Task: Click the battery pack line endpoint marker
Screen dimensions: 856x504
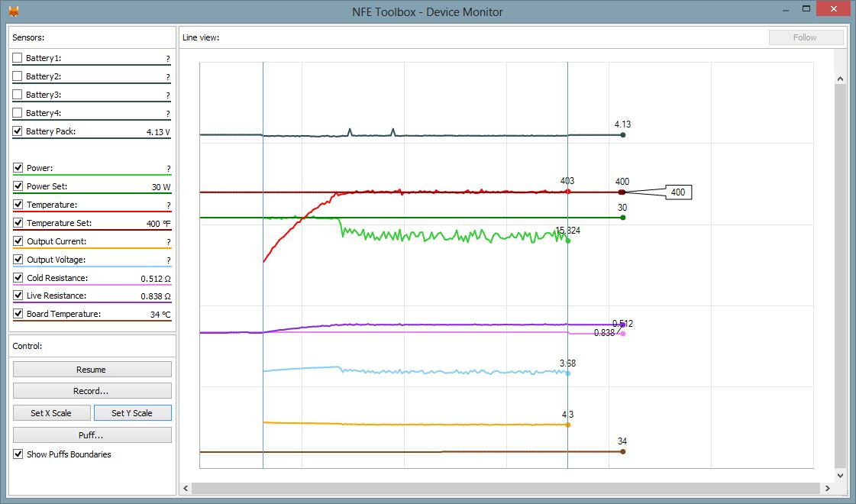Action: coord(623,135)
